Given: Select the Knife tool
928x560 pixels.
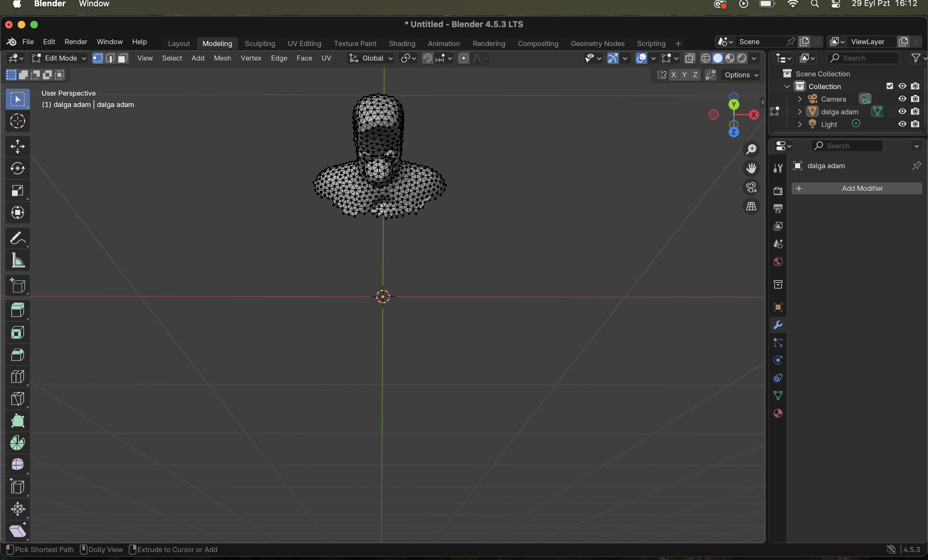Looking at the screenshot, I should coord(17,398).
